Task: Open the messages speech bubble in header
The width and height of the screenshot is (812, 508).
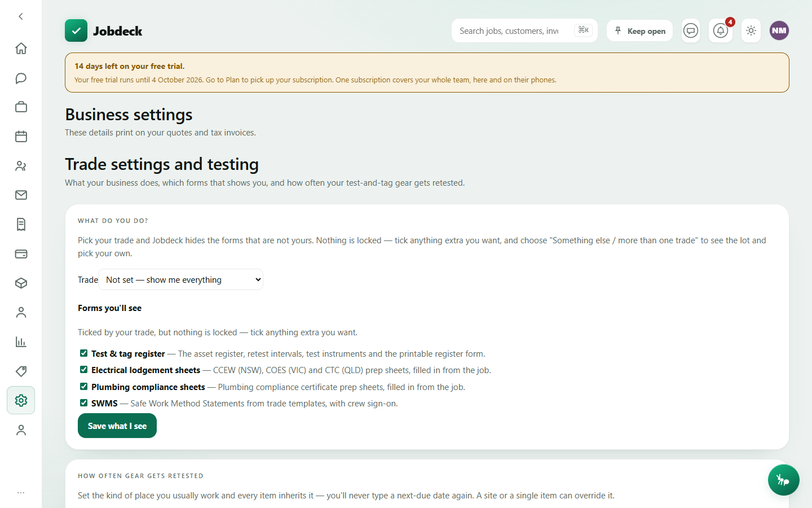Action: coord(691,30)
